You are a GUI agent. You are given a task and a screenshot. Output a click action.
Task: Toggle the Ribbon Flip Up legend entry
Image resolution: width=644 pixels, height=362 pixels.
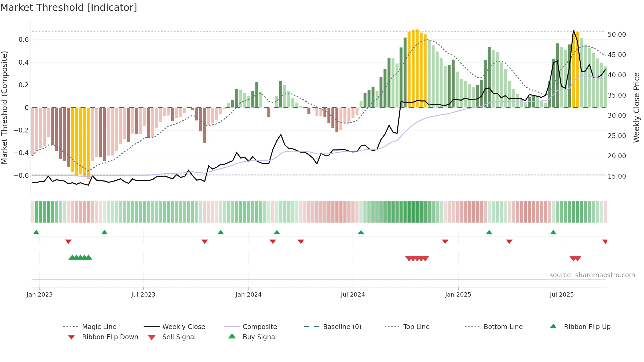click(580, 327)
